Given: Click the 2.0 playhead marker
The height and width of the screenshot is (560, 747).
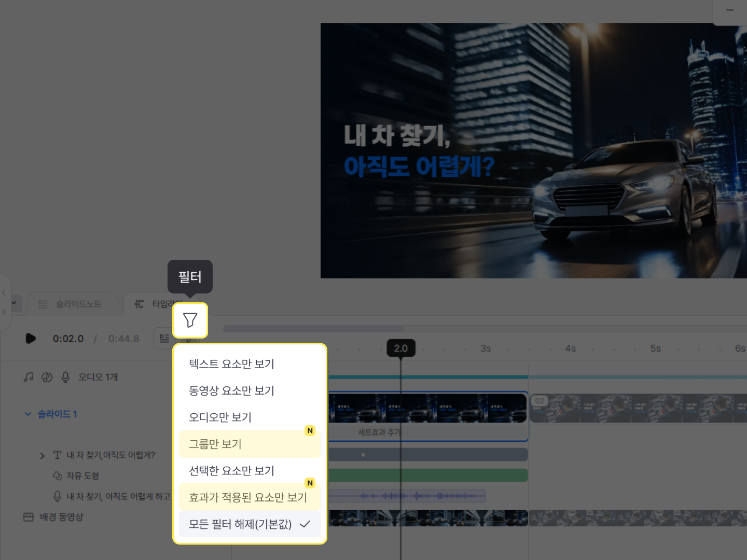Looking at the screenshot, I should pos(401,348).
